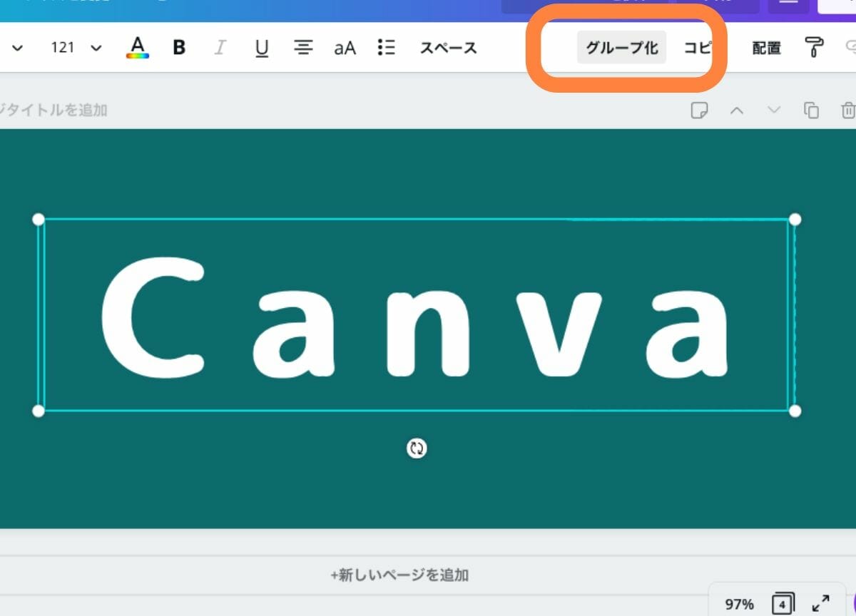Open grid view with the pages icon showing 4
The width and height of the screenshot is (856, 616).
click(783, 604)
